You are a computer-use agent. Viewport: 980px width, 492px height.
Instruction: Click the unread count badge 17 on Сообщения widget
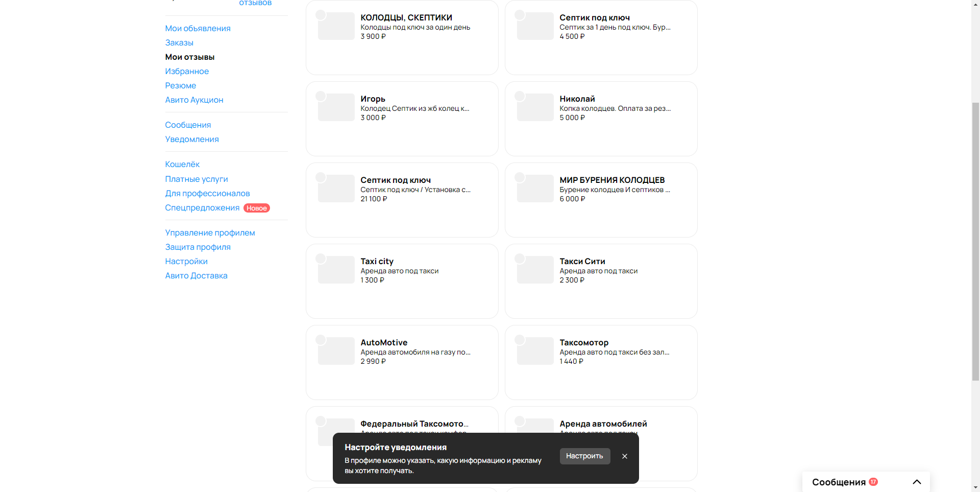pos(873,482)
